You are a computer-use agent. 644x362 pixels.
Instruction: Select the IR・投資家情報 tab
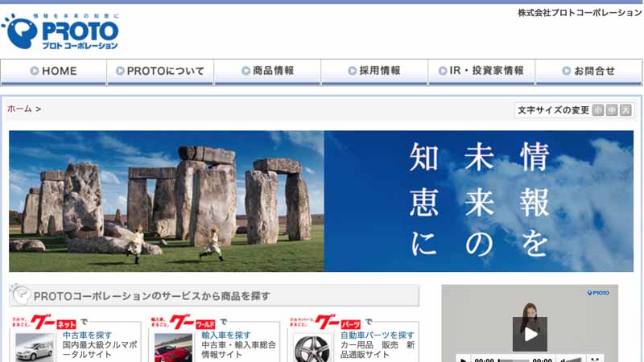(x=481, y=72)
